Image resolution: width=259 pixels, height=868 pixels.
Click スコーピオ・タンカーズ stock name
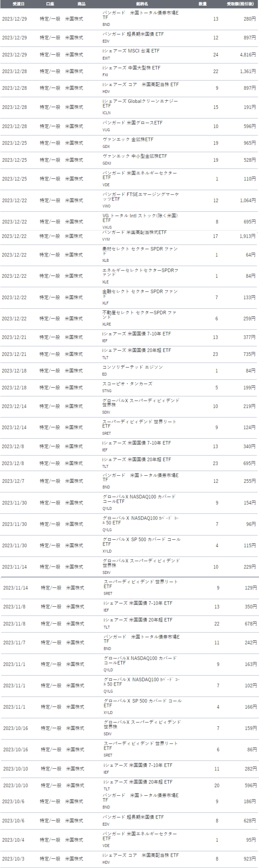[127, 384]
